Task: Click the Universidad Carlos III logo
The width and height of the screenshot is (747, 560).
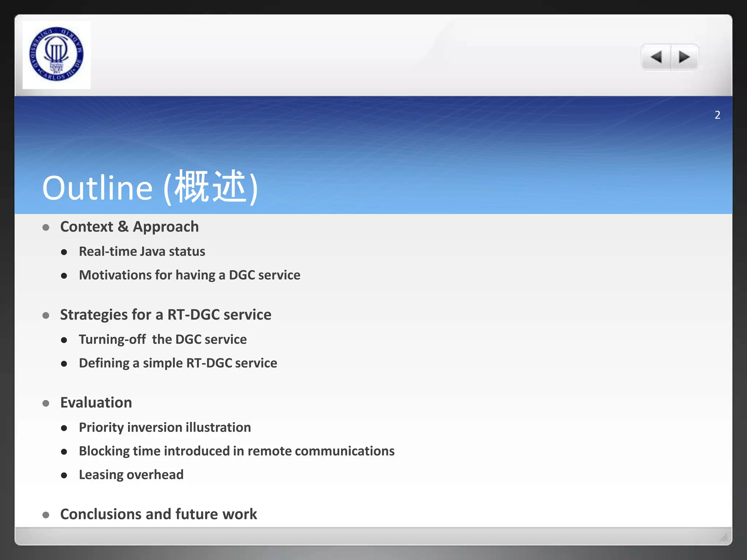Action: pos(57,55)
